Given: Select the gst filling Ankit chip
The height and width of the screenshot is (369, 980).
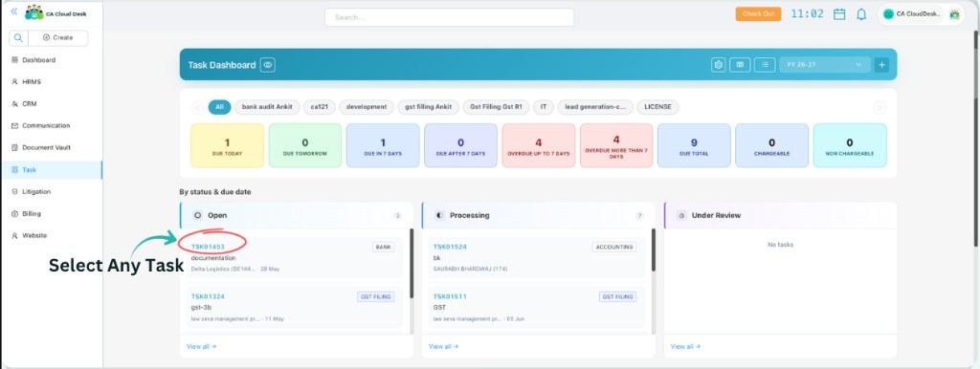Looking at the screenshot, I should coord(429,107).
